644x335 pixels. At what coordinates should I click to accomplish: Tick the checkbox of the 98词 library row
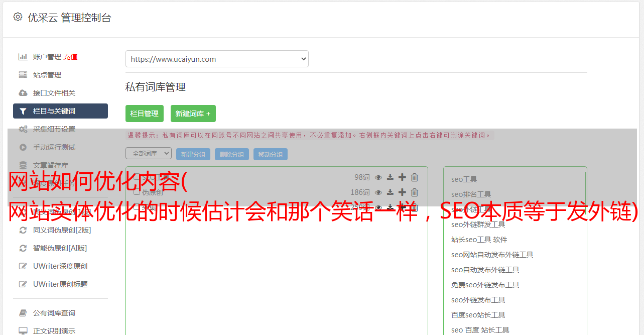[x=137, y=177]
